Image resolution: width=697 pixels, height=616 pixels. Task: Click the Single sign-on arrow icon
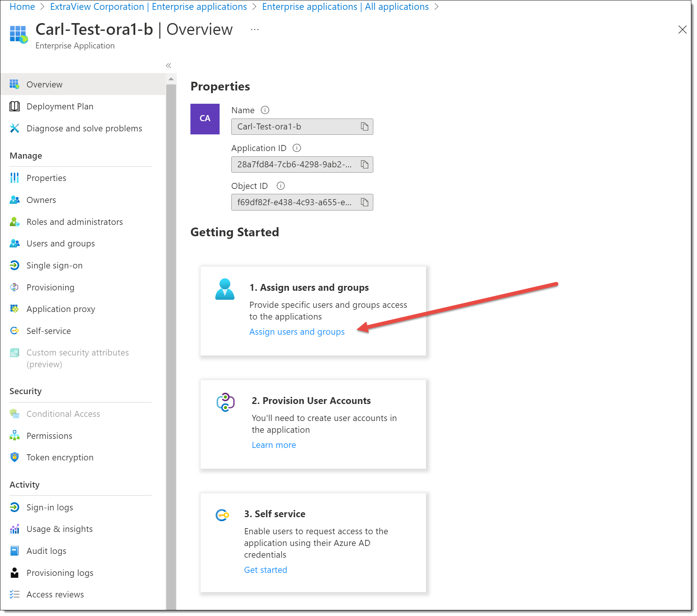coord(14,265)
